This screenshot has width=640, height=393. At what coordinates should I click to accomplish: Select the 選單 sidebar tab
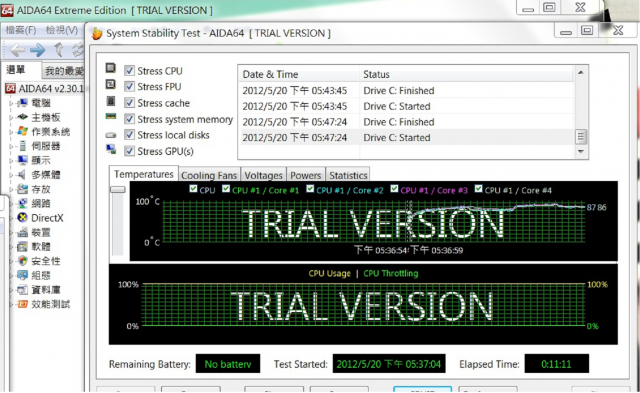pos(16,70)
